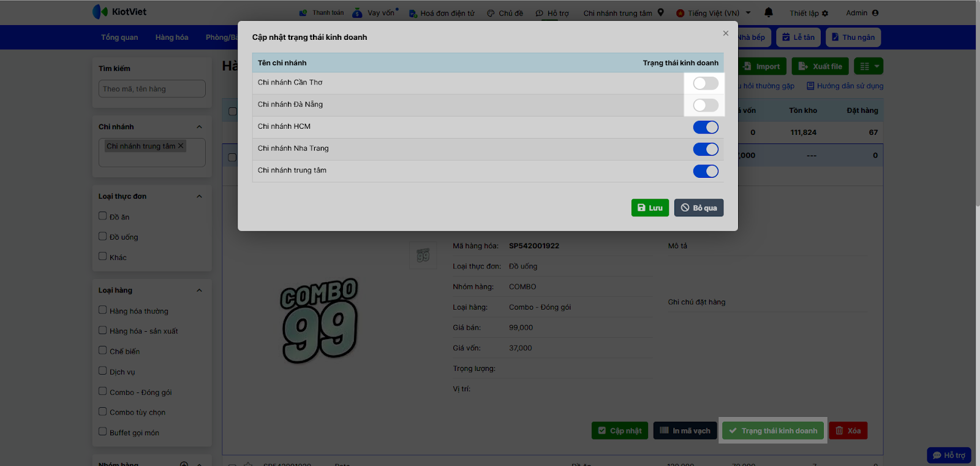
Task: Check the Combo - Đóng gói checkbox
Action: [103, 391]
